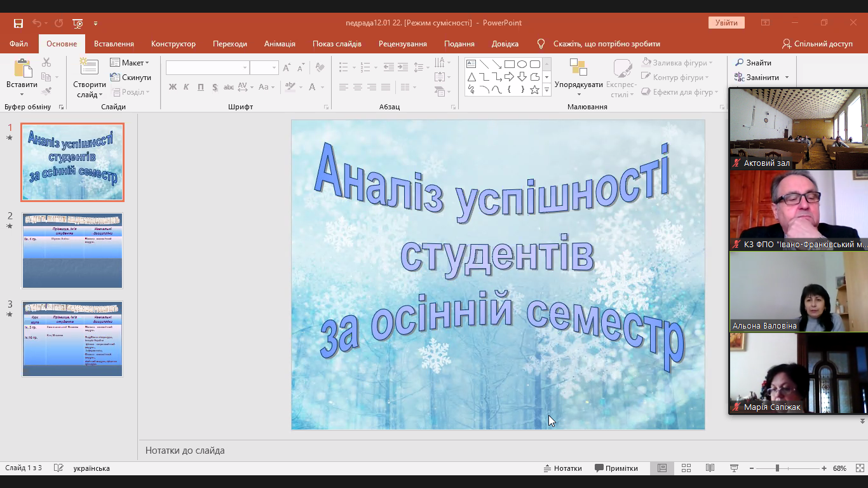Enable text strikethrough formatting
This screenshot has height=488, width=868.
coord(228,86)
